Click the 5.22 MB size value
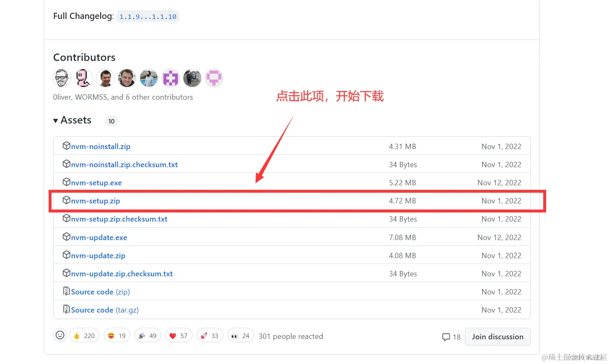 pos(402,183)
